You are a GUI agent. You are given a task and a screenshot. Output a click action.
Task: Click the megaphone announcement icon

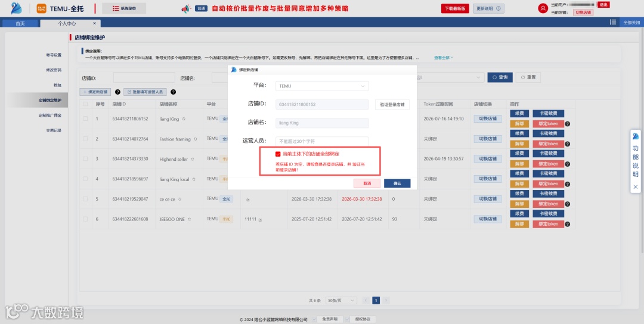coord(186,8)
